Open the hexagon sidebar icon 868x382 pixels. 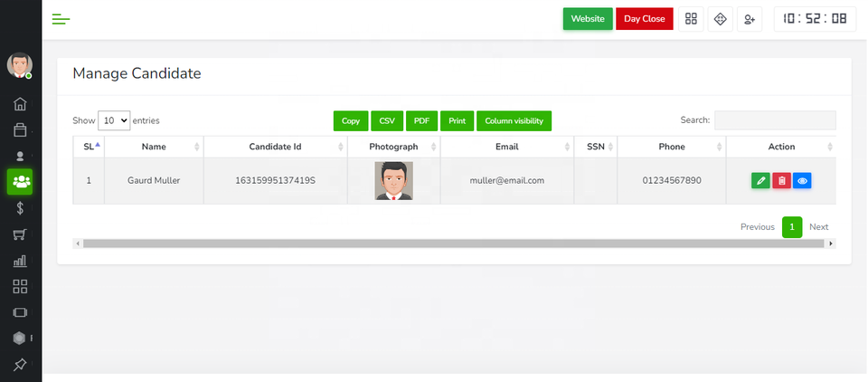pos(19,339)
